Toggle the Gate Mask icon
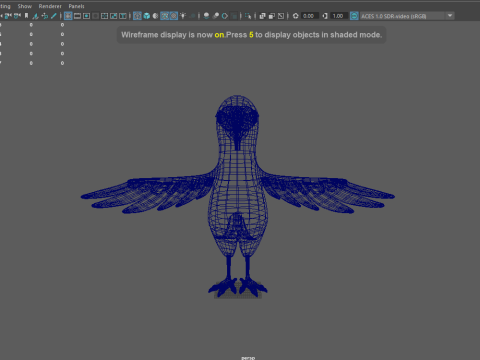The width and height of the screenshot is (480, 360). [x=95, y=16]
